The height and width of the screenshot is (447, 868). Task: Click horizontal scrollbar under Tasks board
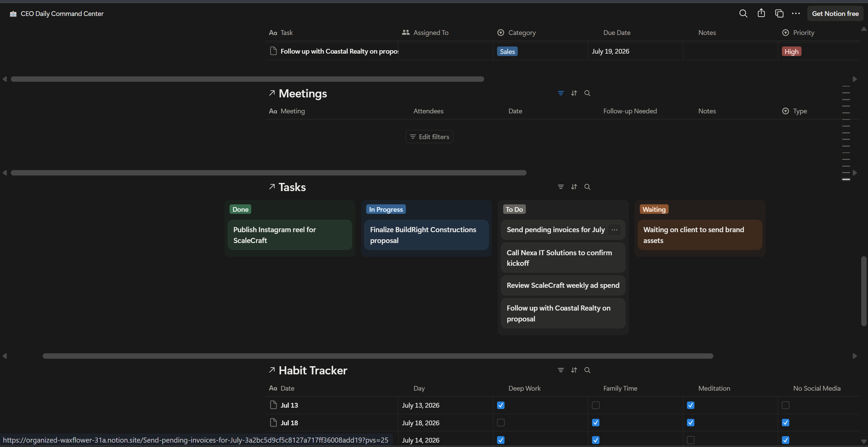pos(378,356)
